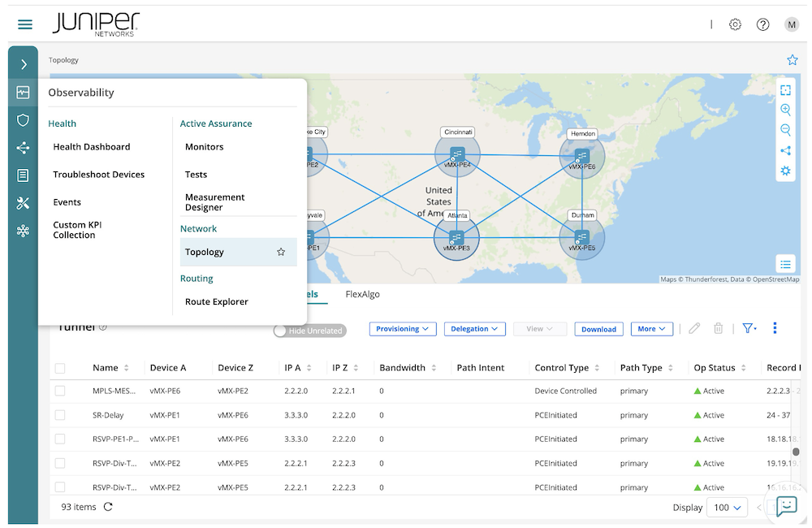Click the hamburger menu beside the Juniper logo

pos(24,24)
